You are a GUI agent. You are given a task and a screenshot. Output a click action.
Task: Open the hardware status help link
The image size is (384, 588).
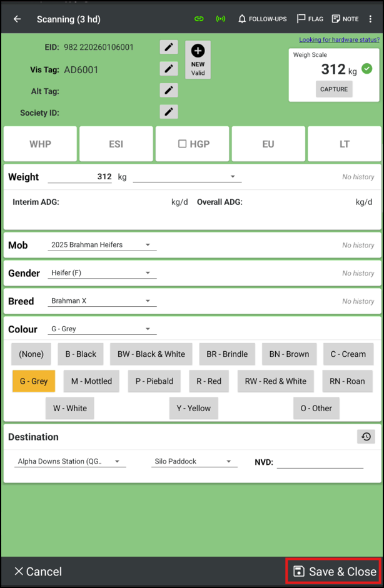coord(339,40)
